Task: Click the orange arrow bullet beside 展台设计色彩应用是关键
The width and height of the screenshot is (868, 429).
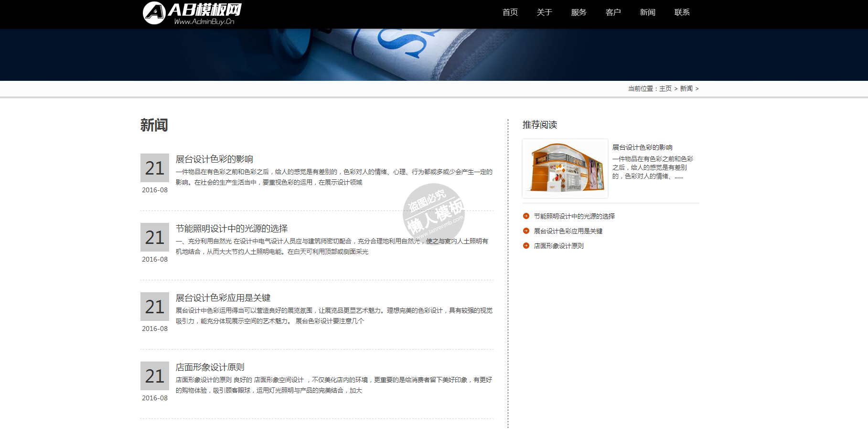Action: coord(526,231)
